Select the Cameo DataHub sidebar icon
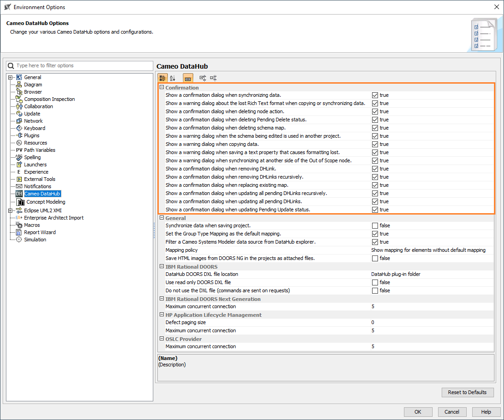The width and height of the screenshot is (504, 420). tap(20, 194)
